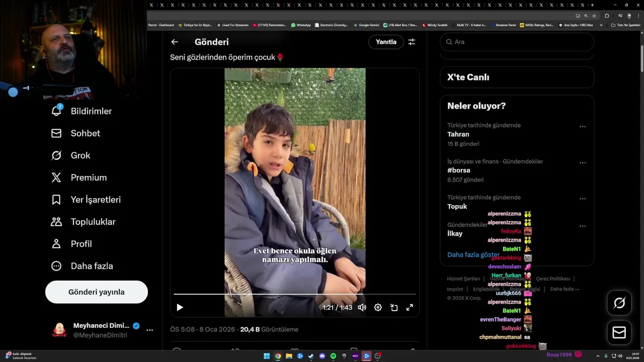Open the X'te Canlı section

tap(517, 77)
